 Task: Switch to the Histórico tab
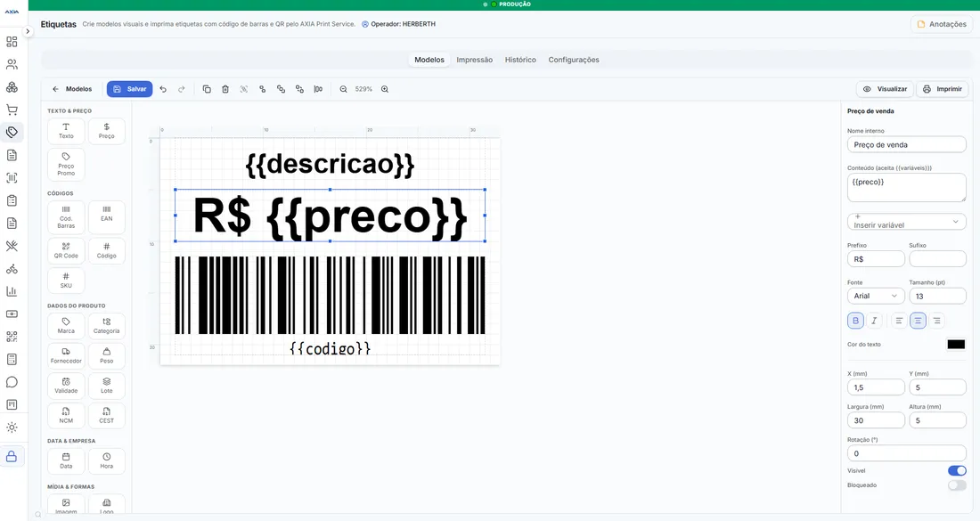point(520,60)
